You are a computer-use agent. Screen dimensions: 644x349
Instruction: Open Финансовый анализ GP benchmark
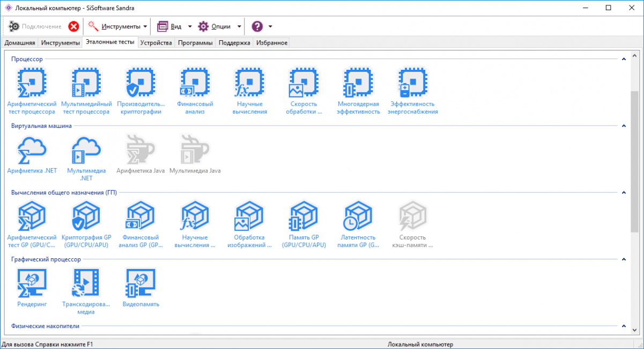[x=139, y=224]
